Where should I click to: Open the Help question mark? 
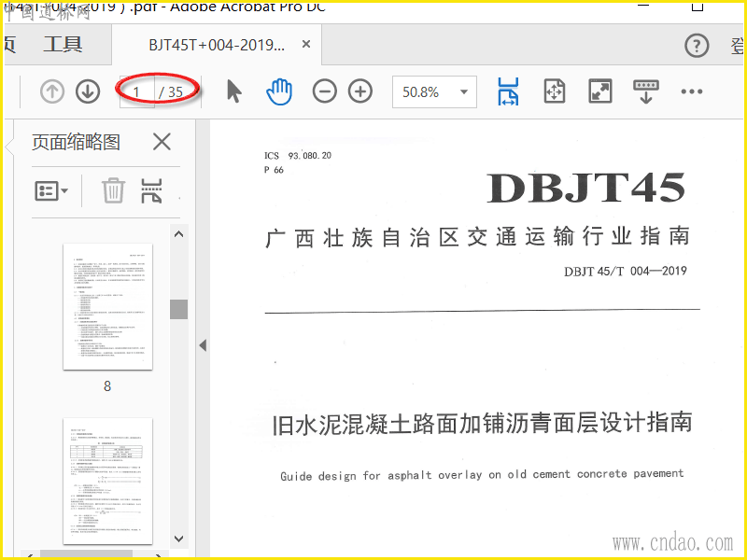(x=697, y=46)
